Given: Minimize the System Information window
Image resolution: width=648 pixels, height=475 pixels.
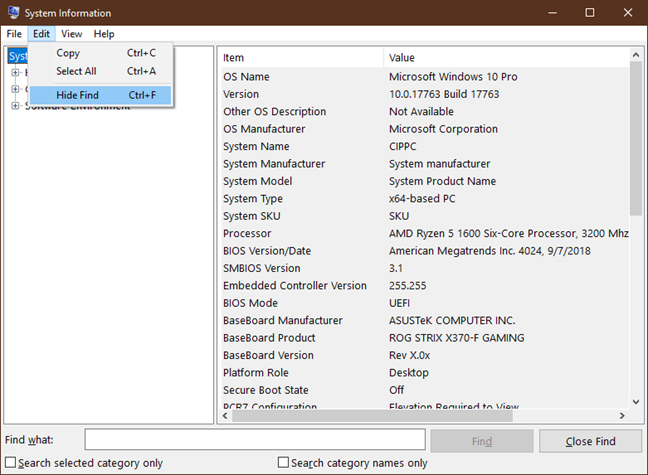Looking at the screenshot, I should click(x=552, y=13).
